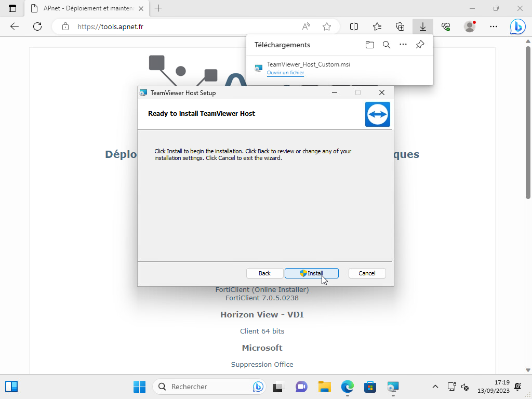Click the TeamViewer logo in setup header
The image size is (532, 399).
378,114
